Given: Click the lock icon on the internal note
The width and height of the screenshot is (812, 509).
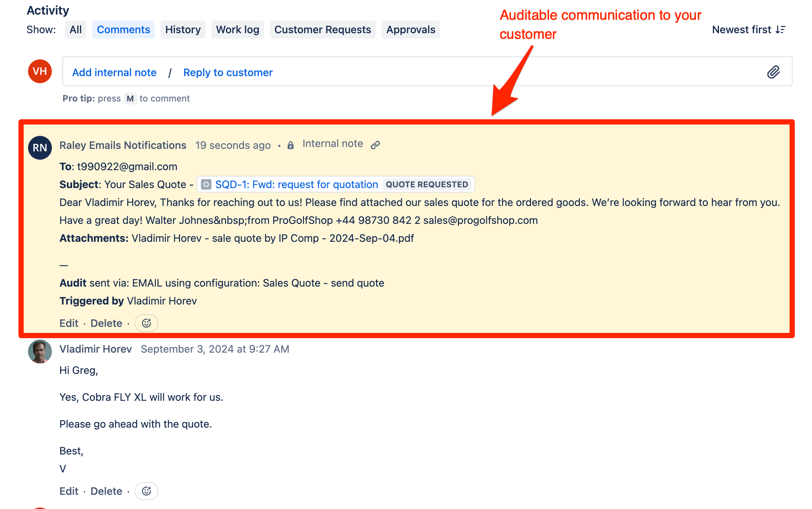Looking at the screenshot, I should tap(291, 145).
